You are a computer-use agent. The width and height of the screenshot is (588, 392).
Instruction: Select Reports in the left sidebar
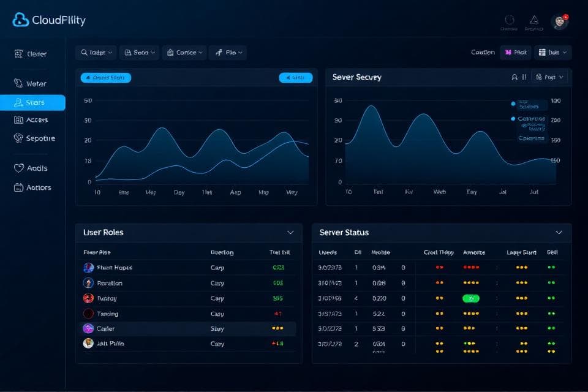point(29,138)
